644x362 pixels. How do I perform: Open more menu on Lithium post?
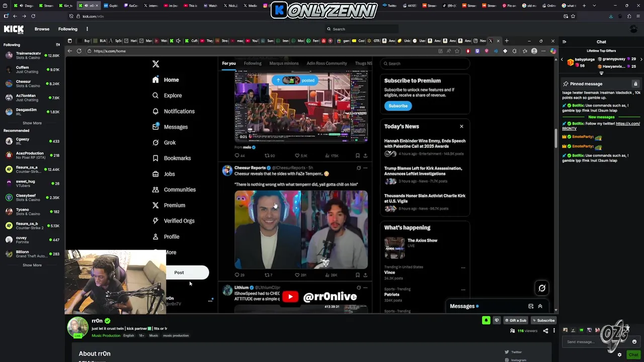365,288
